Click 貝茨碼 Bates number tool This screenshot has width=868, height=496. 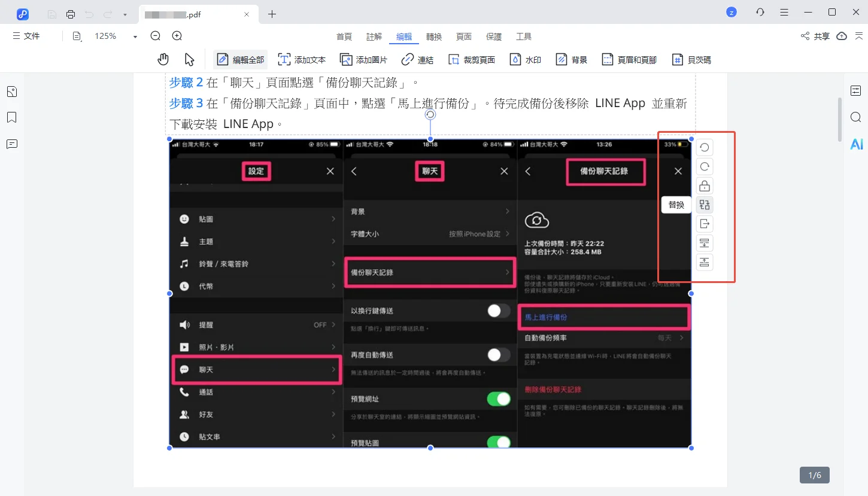pyautogui.click(x=691, y=59)
